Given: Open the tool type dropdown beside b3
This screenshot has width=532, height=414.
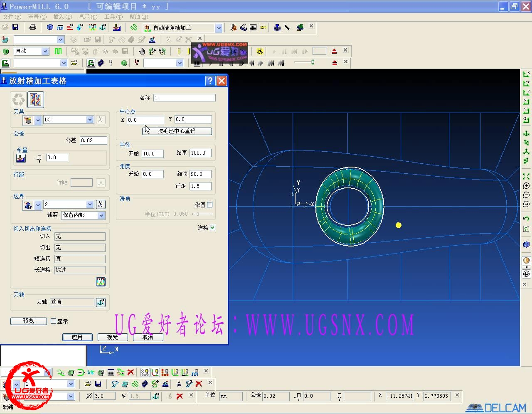Looking at the screenshot, I should pos(38,120).
